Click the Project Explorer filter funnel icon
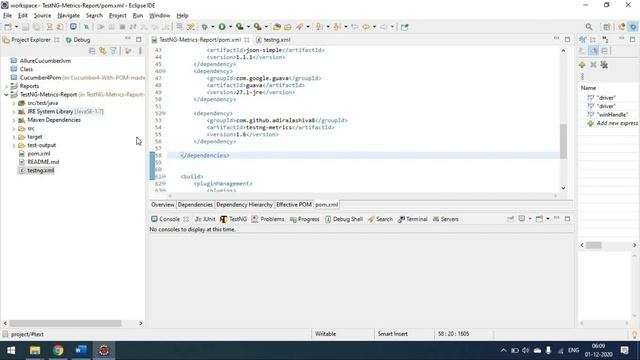The width and height of the screenshot is (640, 360). pos(113,51)
